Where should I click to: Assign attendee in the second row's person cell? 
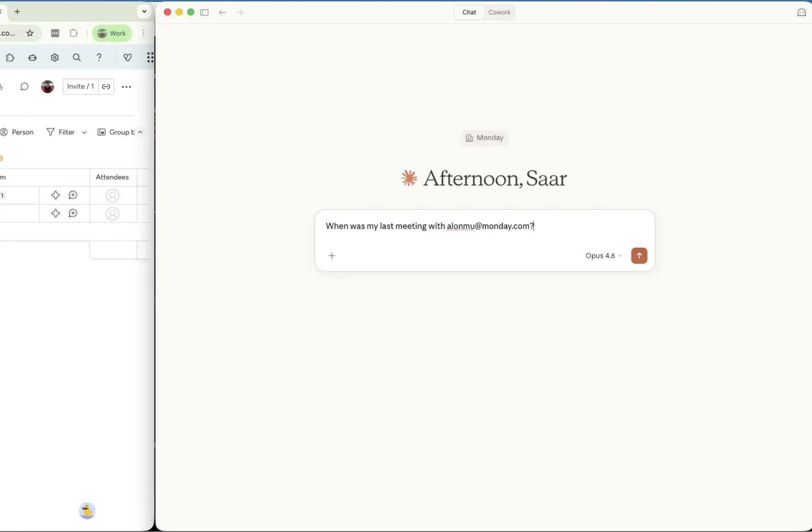pyautogui.click(x=113, y=214)
